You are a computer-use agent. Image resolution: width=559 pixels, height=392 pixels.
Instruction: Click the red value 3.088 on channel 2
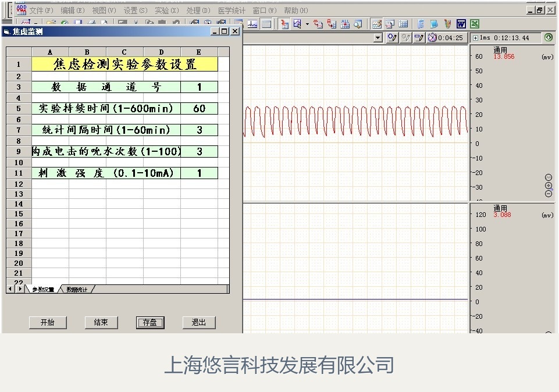coord(502,215)
